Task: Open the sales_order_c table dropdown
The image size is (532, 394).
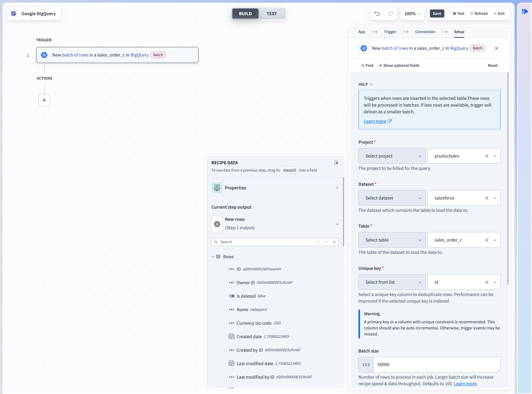Action: pyautogui.click(x=495, y=240)
